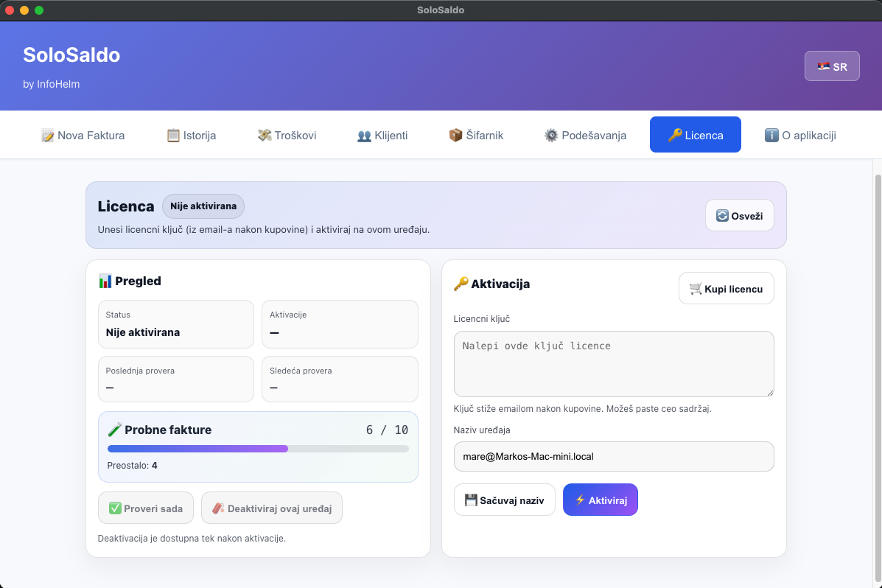This screenshot has height=588, width=882.
Task: Switch to the Licenca tab
Action: [x=695, y=134]
